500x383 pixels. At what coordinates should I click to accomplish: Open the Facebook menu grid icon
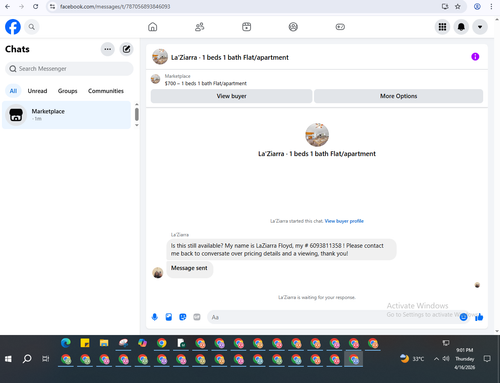442,27
